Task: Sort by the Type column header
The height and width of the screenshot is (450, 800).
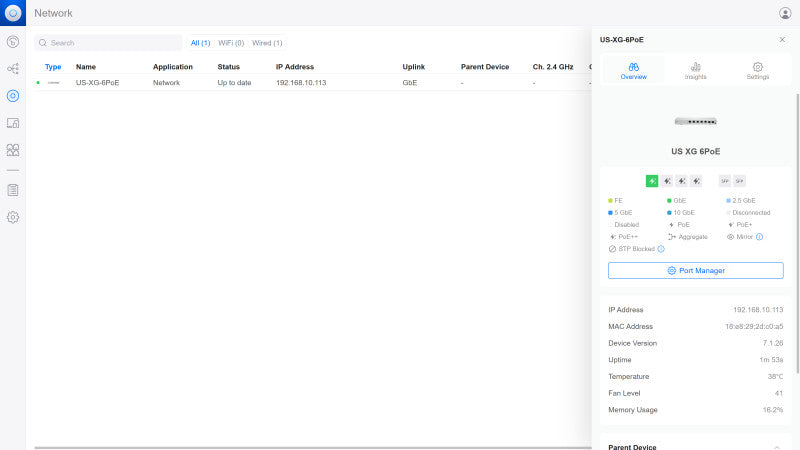Action: [53, 67]
